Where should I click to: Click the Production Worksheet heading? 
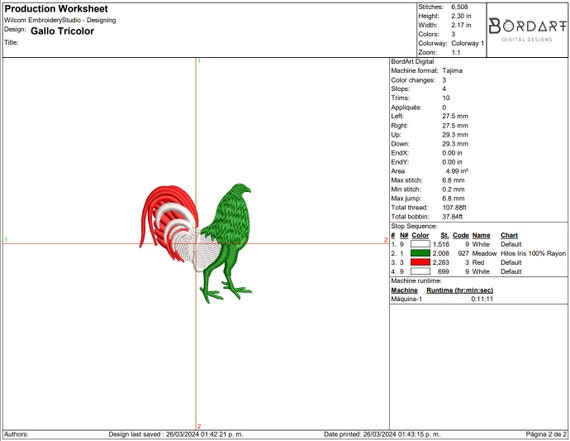56,9
